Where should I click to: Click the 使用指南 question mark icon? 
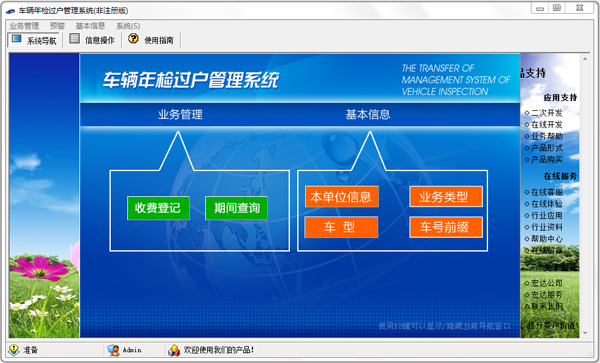(x=133, y=39)
